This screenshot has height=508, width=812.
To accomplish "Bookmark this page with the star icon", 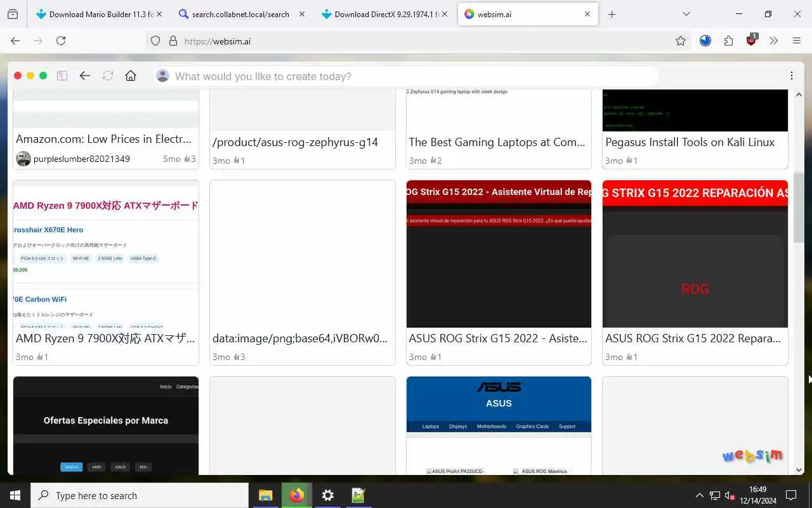I will point(681,41).
